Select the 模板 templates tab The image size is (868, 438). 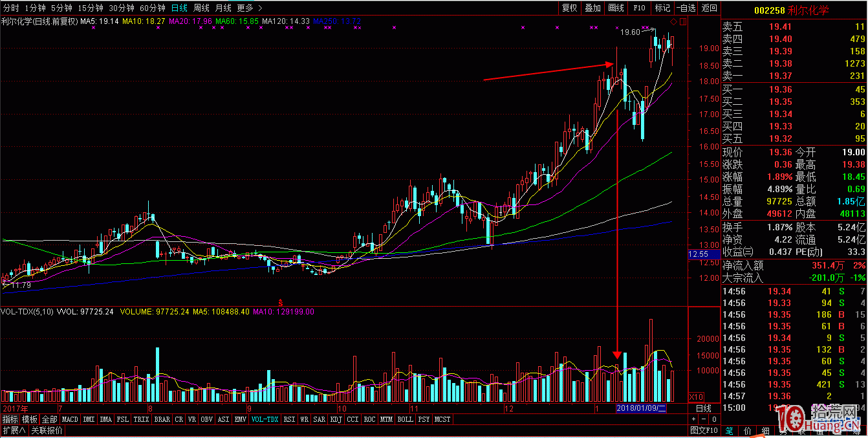tap(30, 419)
